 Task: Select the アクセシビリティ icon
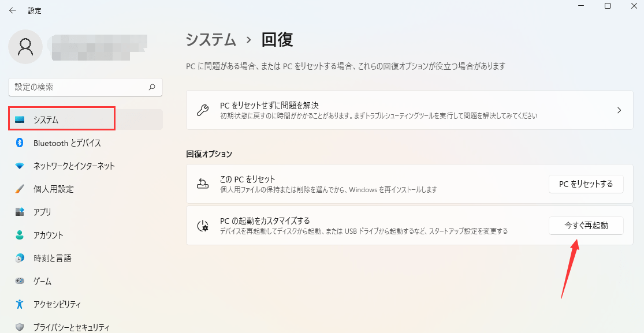pyautogui.click(x=21, y=304)
